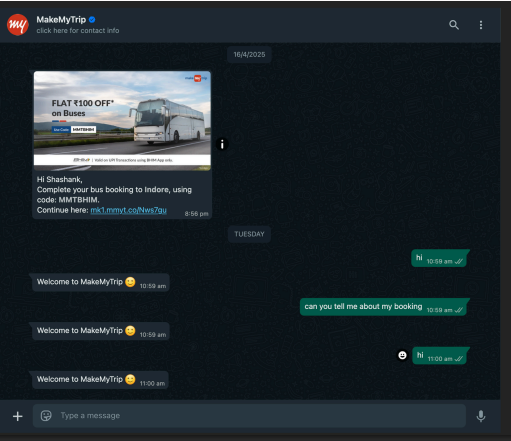Click the 16/4/2025 date label
The width and height of the screenshot is (511, 441).
click(249, 55)
